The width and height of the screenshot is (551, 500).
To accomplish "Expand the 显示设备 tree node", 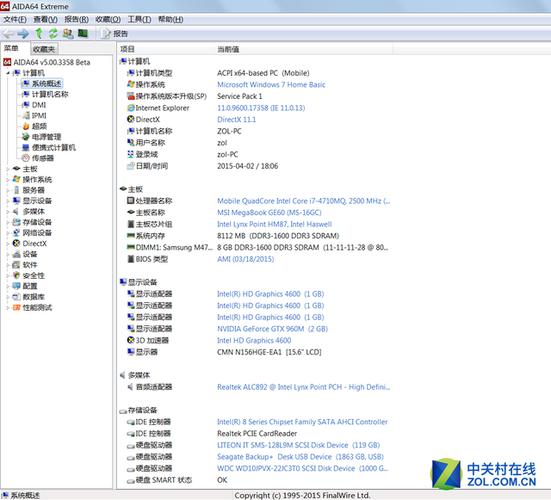I will pyautogui.click(x=8, y=201).
